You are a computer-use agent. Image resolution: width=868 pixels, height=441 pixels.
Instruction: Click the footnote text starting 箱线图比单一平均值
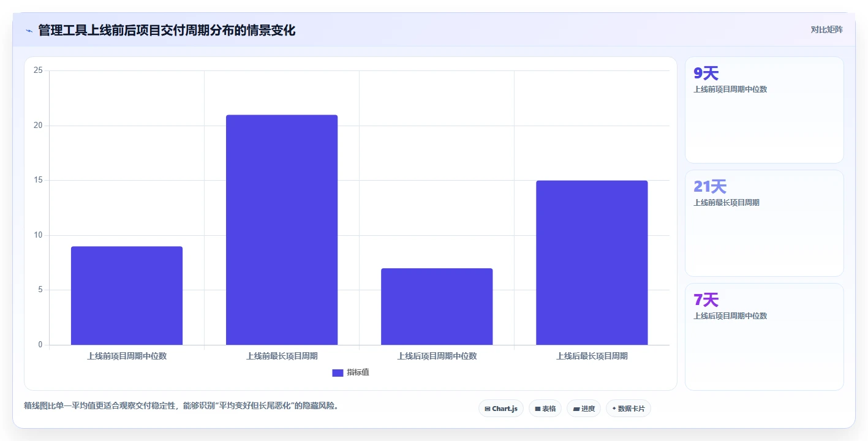[181, 405]
